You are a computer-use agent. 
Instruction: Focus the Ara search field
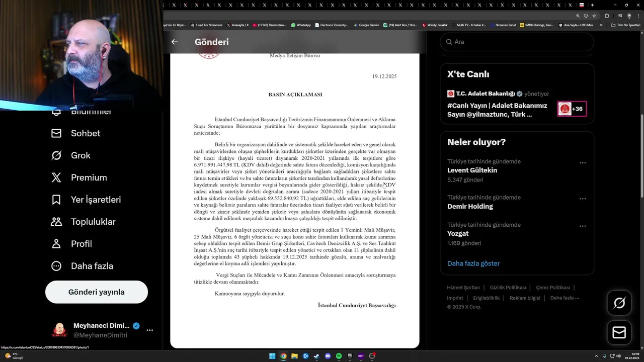(517, 42)
